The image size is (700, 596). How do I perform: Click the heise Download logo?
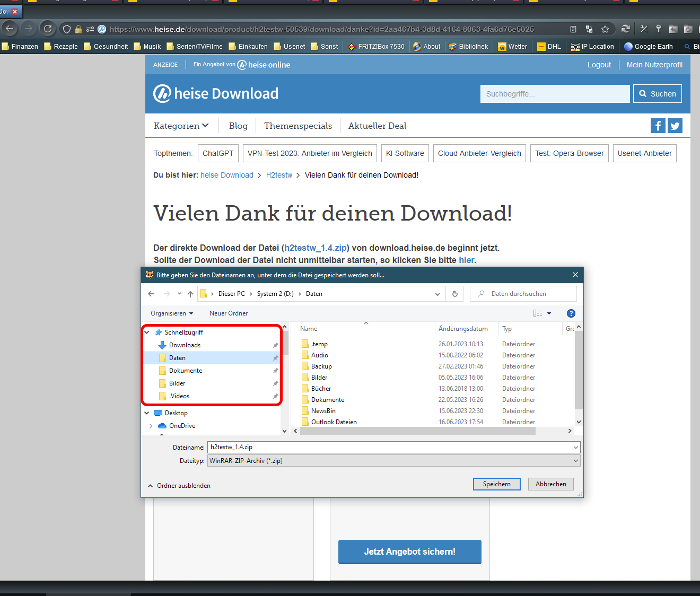point(216,93)
